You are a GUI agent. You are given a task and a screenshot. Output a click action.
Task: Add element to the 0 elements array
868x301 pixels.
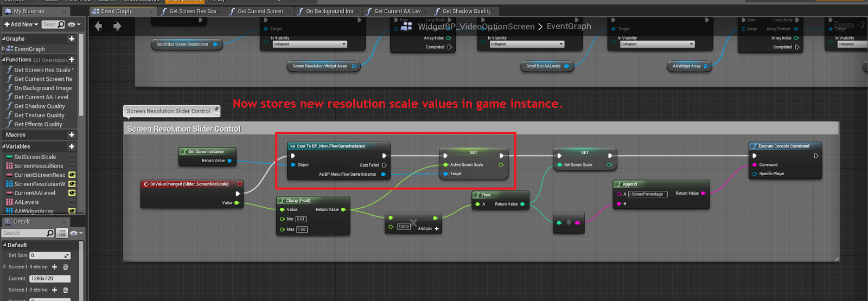point(54,290)
